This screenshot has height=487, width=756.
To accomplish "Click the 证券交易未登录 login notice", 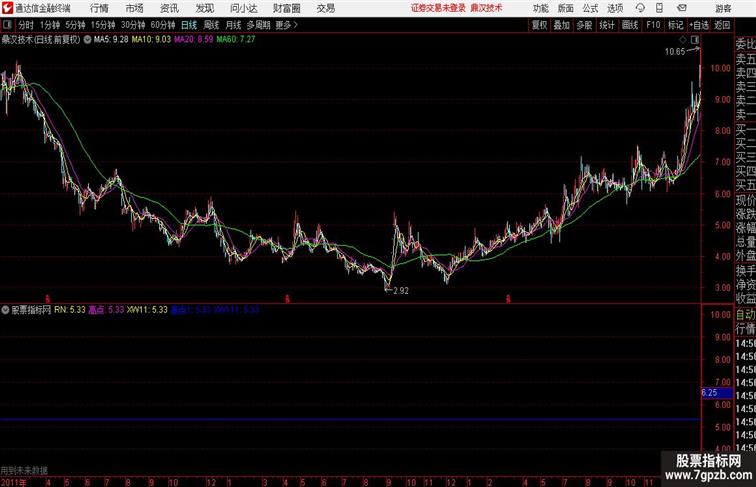I will (438, 8).
